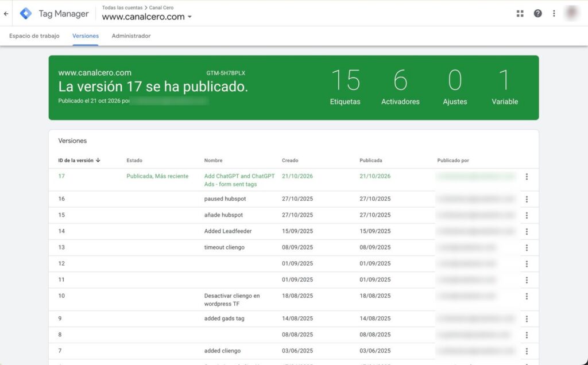Click the created date 18/08/2025
588x365 pixels.
297,296
